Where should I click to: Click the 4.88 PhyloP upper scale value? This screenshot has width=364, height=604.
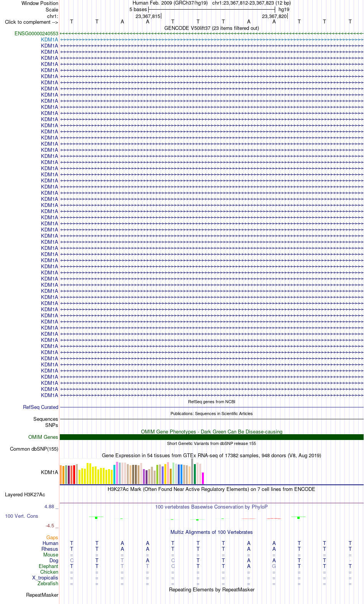(x=51, y=507)
